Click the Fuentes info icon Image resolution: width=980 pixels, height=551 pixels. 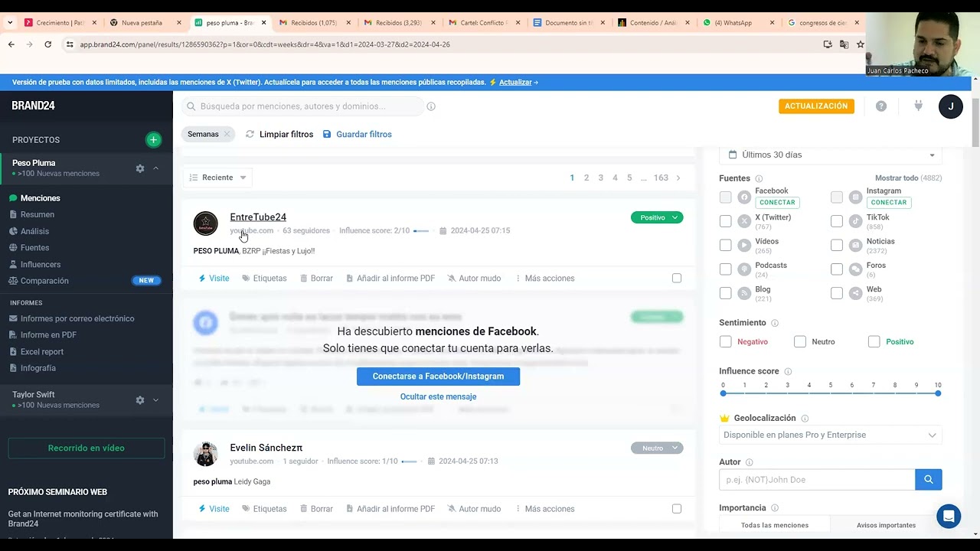(x=759, y=178)
